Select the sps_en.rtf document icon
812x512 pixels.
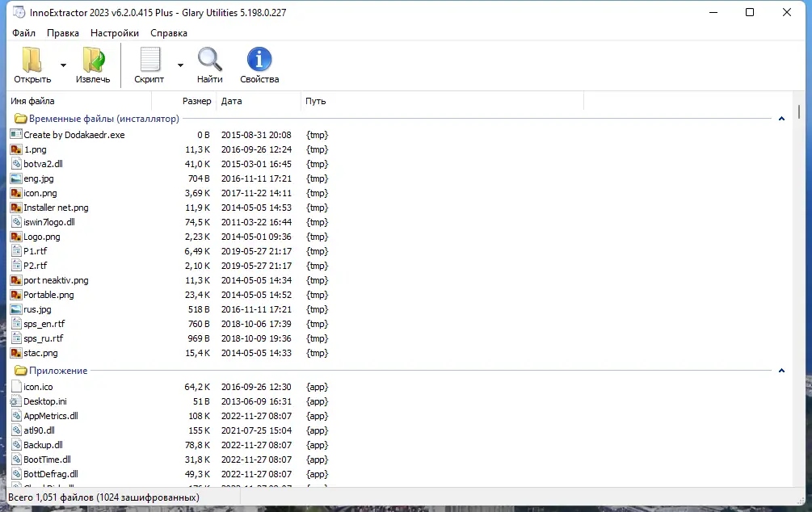[x=16, y=324]
